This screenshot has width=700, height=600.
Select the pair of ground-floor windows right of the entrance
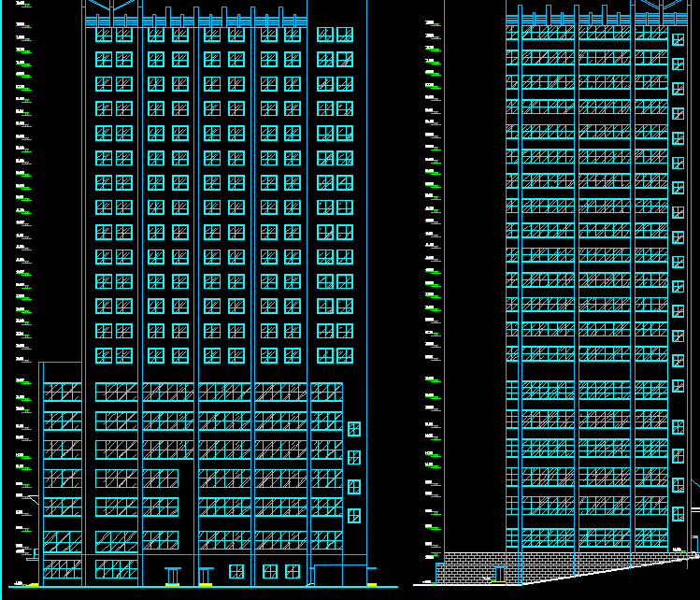point(279,570)
